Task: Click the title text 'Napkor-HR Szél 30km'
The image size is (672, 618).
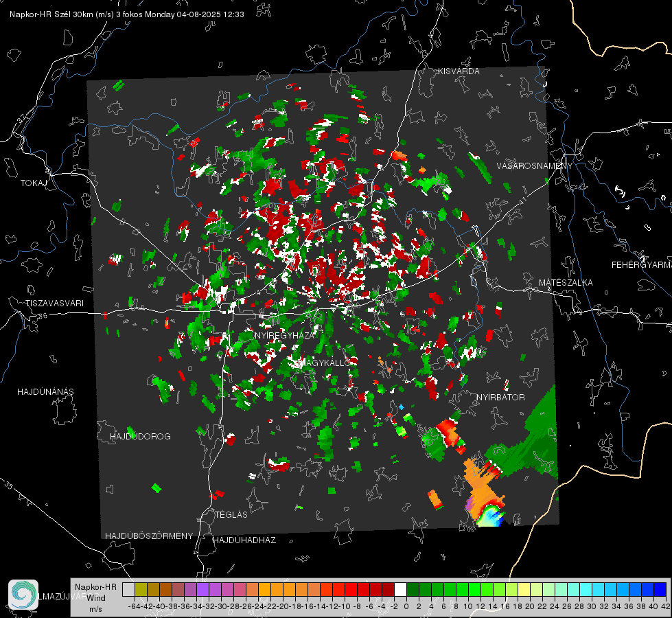Action: pos(53,14)
